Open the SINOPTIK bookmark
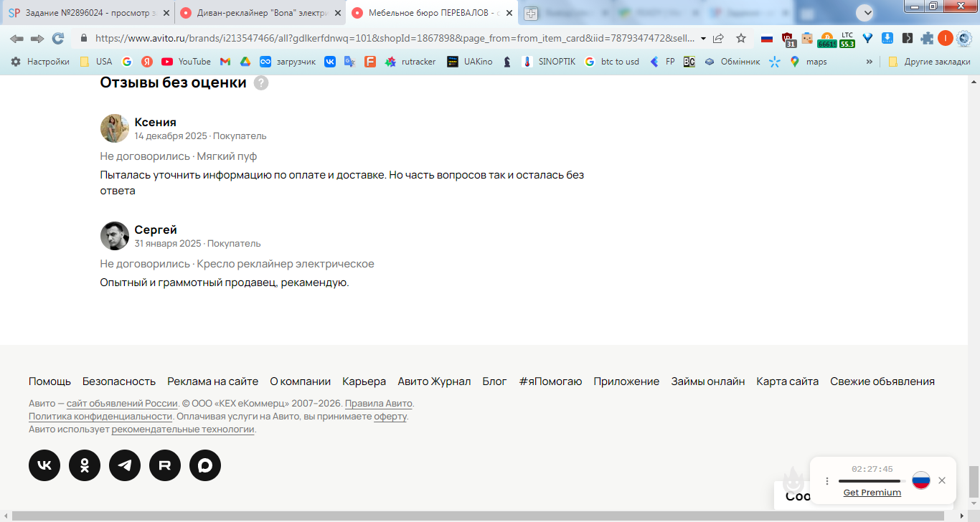 548,62
